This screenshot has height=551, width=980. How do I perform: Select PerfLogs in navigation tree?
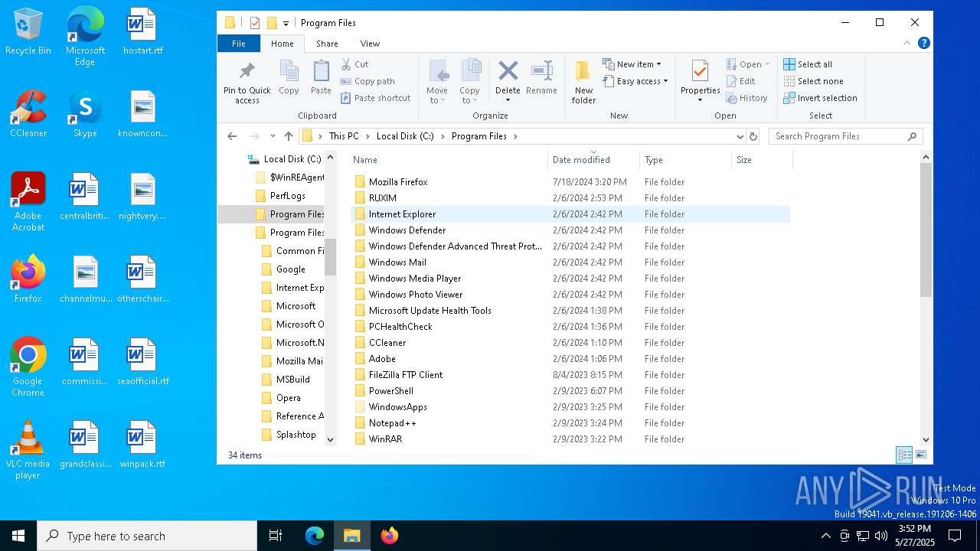(288, 196)
